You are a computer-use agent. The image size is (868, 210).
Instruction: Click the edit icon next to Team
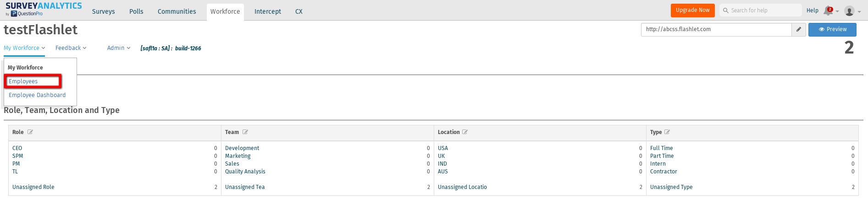click(245, 132)
